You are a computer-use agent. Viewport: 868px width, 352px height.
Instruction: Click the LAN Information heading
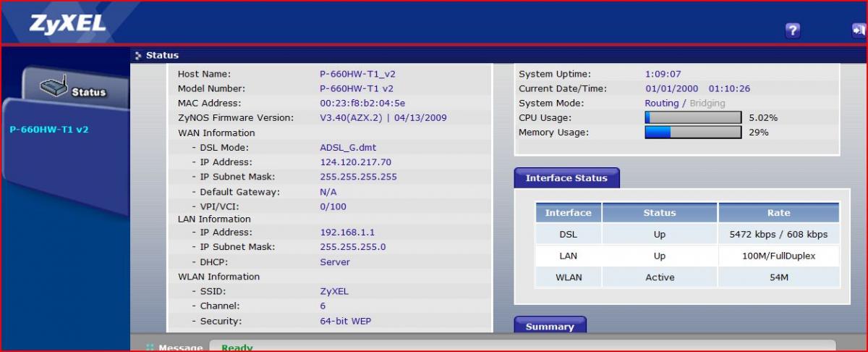pyautogui.click(x=214, y=219)
